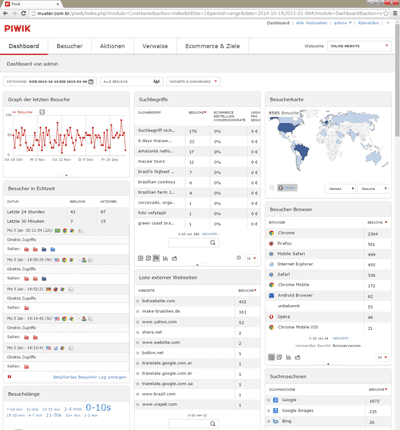This screenshot has width=400, height=430.
Task: Open detailliertes Besucher-Log anzeigen link
Action: (x=90, y=377)
